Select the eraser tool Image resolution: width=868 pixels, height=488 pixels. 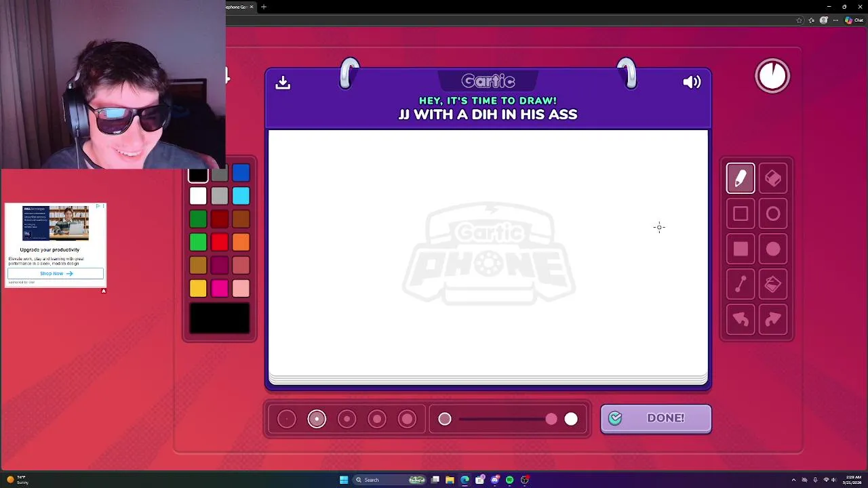[x=773, y=178]
